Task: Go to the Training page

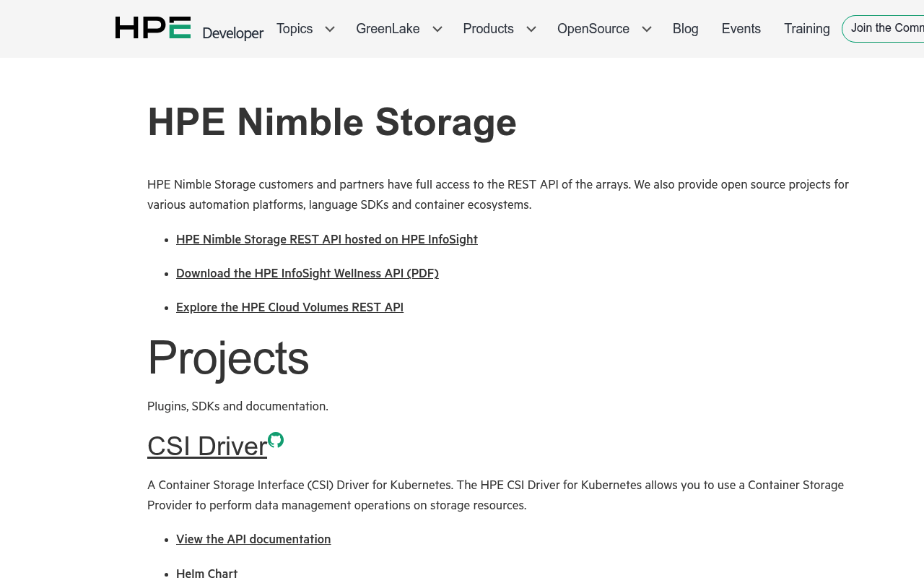Action: click(807, 29)
